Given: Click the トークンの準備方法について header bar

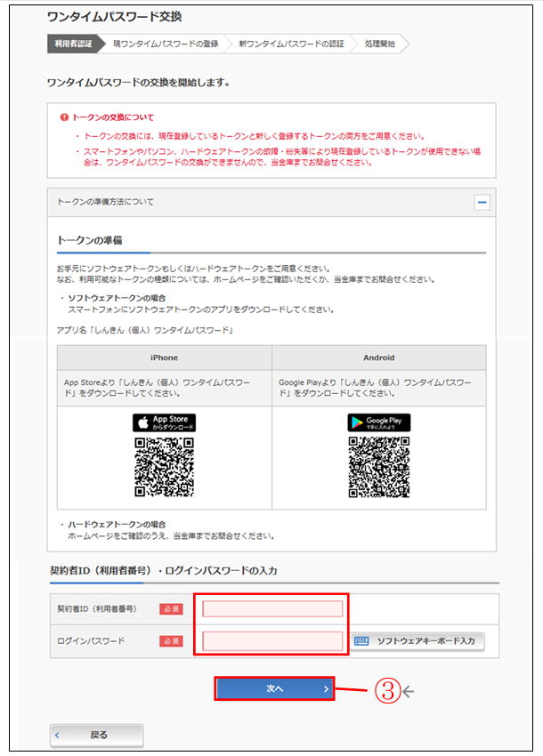Looking at the screenshot, I should pyautogui.click(x=258, y=203).
